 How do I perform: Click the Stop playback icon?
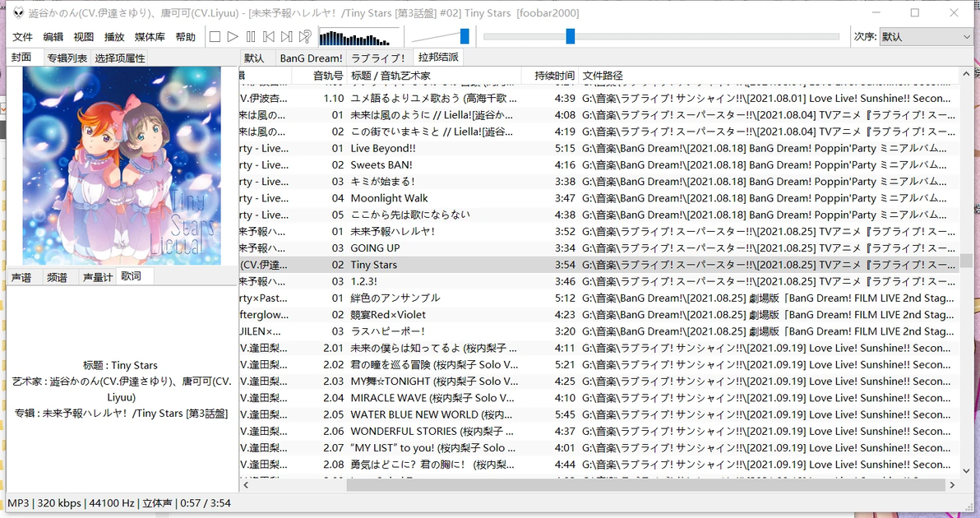click(x=215, y=37)
